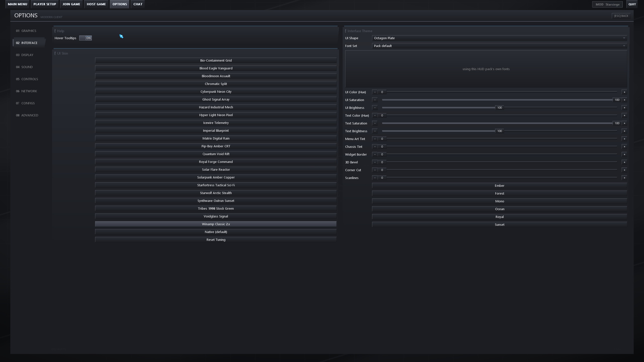The image size is (644, 362).
Task: Decrease Text Saturation with minus
Action: tap(375, 123)
